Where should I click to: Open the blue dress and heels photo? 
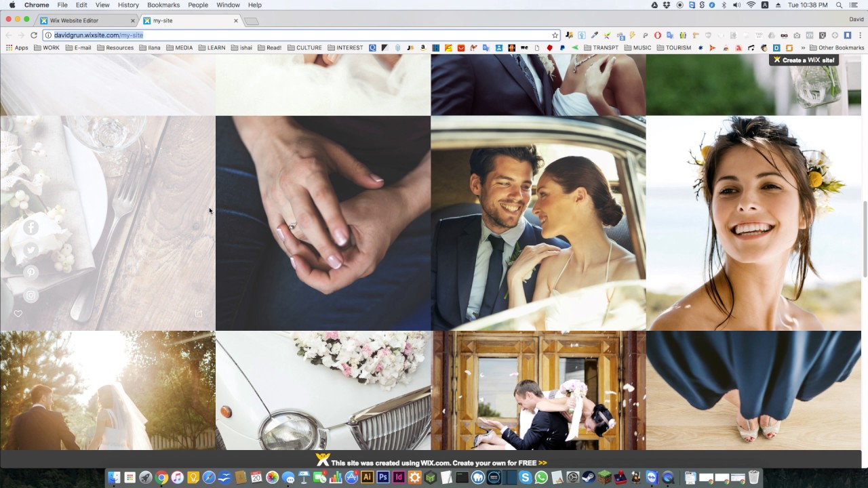click(x=753, y=390)
